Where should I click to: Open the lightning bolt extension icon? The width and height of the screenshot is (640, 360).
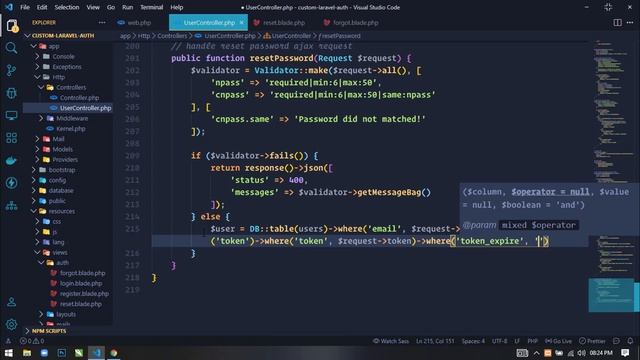click(x=11, y=183)
